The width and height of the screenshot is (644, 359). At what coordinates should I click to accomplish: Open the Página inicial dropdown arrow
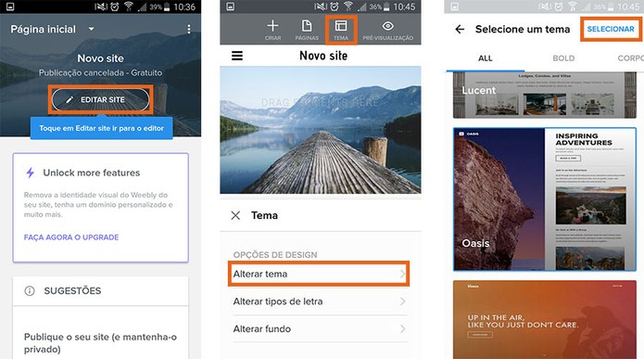pos(91,29)
